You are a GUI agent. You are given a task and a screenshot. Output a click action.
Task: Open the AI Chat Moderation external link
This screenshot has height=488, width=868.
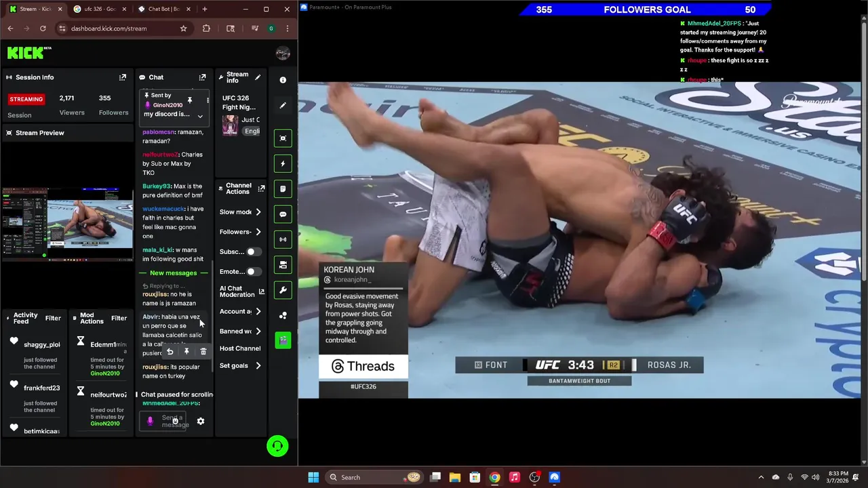coord(262,291)
